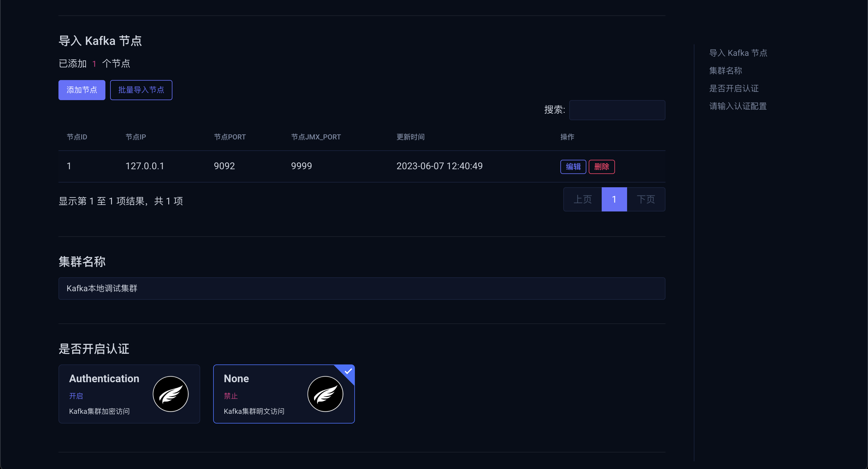The image size is (868, 469).
Task: Delete node row with 删除 button
Action: click(x=601, y=167)
